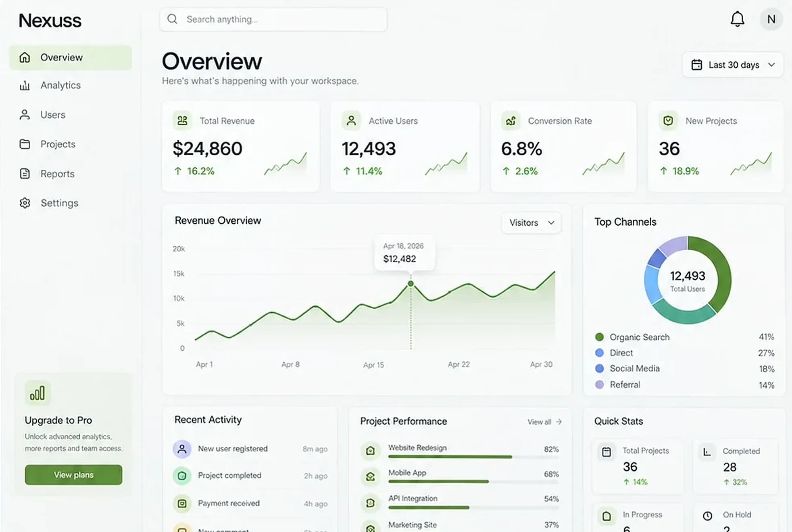Click the New Projects shield icon

[x=668, y=121]
